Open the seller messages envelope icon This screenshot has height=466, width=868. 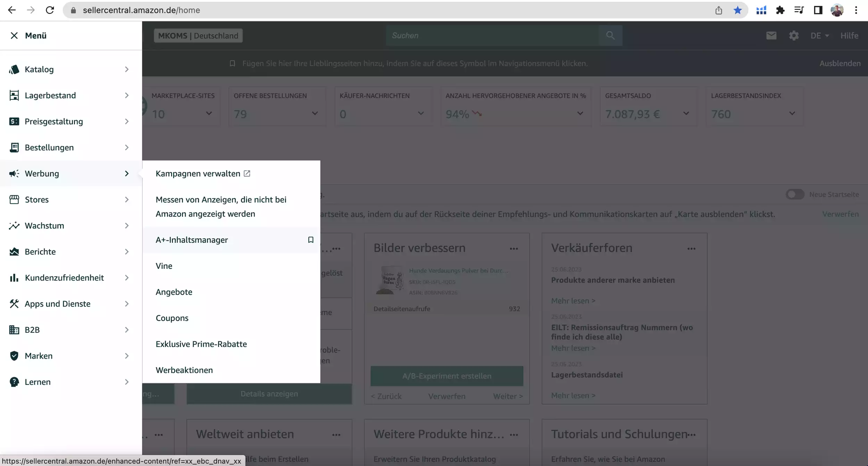click(771, 35)
